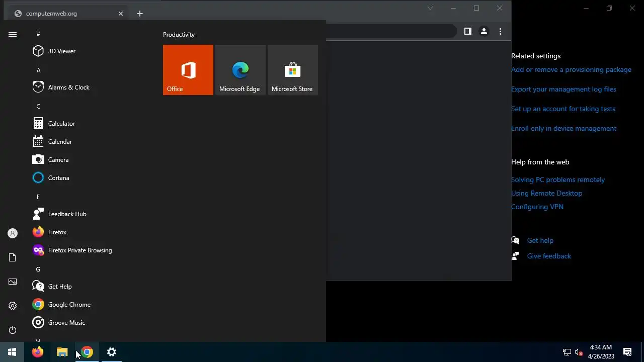644x362 pixels.
Task: Click Export your management log files
Action: (563, 89)
